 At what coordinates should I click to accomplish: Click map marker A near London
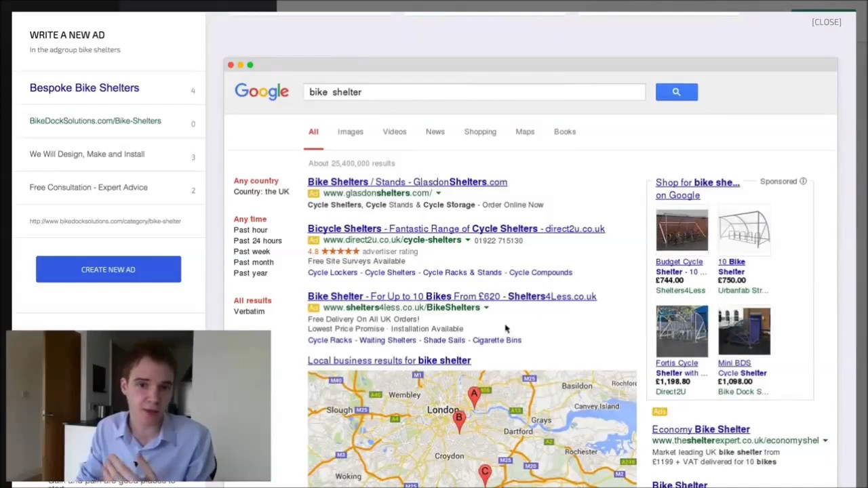pyautogui.click(x=474, y=396)
